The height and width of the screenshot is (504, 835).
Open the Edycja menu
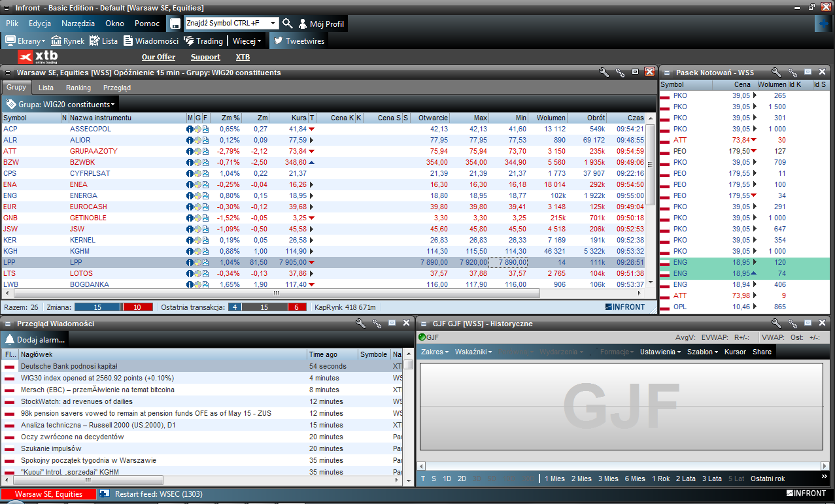coord(40,24)
